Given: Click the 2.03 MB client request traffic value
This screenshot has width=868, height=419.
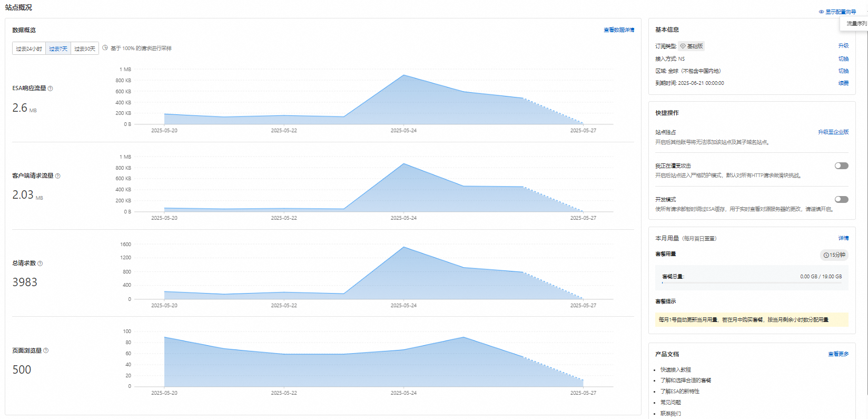Looking at the screenshot, I should (x=28, y=195).
